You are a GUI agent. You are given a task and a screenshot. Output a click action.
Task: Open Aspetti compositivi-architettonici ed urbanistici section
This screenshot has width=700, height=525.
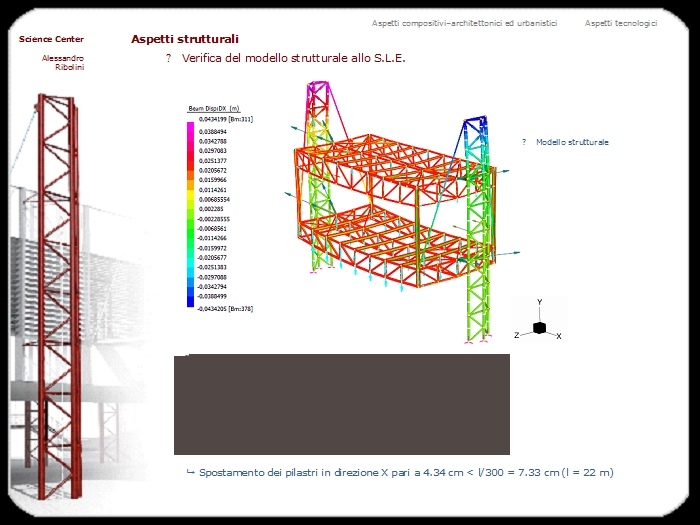(x=464, y=23)
